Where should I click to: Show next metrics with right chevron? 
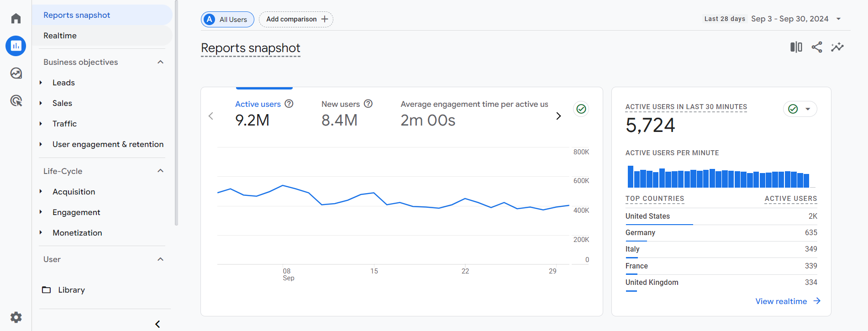tap(558, 116)
